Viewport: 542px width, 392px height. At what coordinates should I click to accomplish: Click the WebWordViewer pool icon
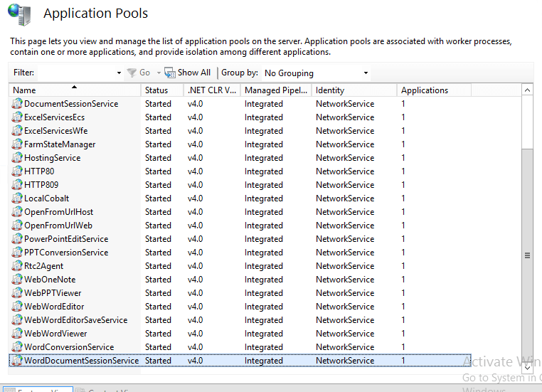point(17,333)
